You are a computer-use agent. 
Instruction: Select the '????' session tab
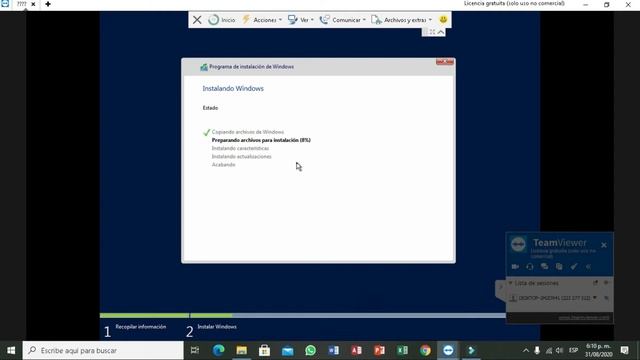tap(21, 4)
